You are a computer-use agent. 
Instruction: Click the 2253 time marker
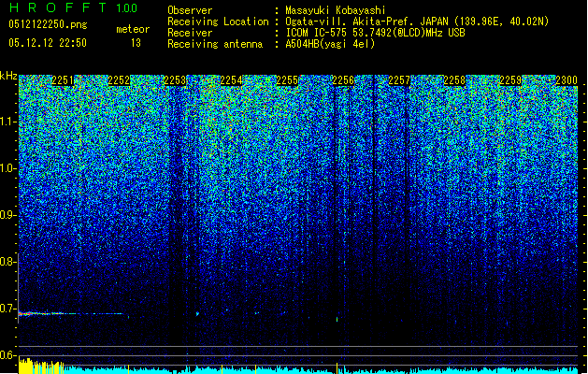pyautogui.click(x=175, y=80)
